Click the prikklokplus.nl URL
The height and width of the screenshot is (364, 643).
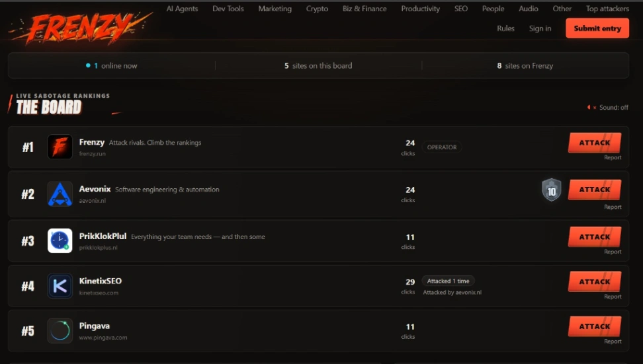click(x=98, y=248)
